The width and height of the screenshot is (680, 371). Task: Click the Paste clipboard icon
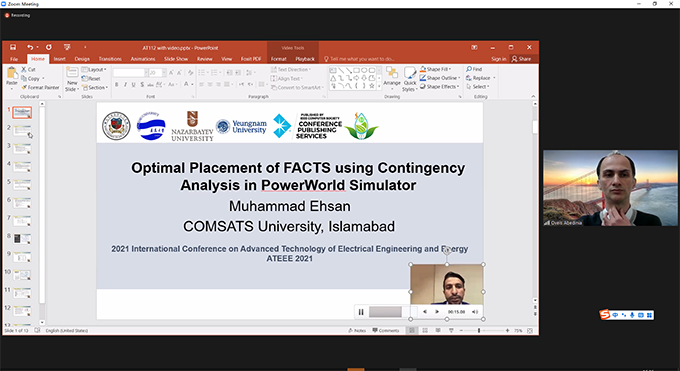tap(12, 74)
